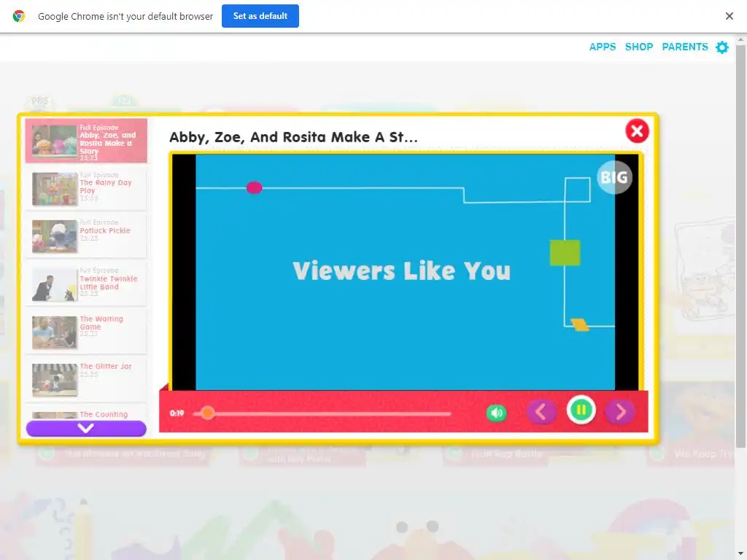Screen dimensions: 747x560
Task: Open the APPS link
Action: click(602, 47)
